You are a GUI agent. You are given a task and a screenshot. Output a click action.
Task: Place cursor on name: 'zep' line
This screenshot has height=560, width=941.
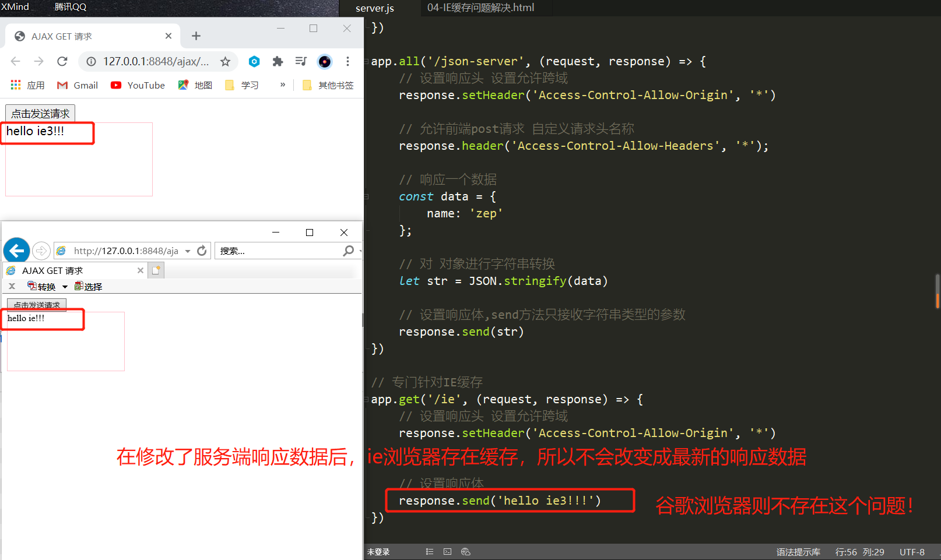click(465, 213)
